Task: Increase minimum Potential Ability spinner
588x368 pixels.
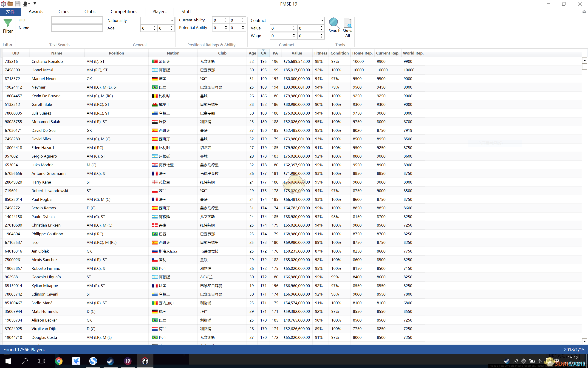Action: pyautogui.click(x=226, y=26)
